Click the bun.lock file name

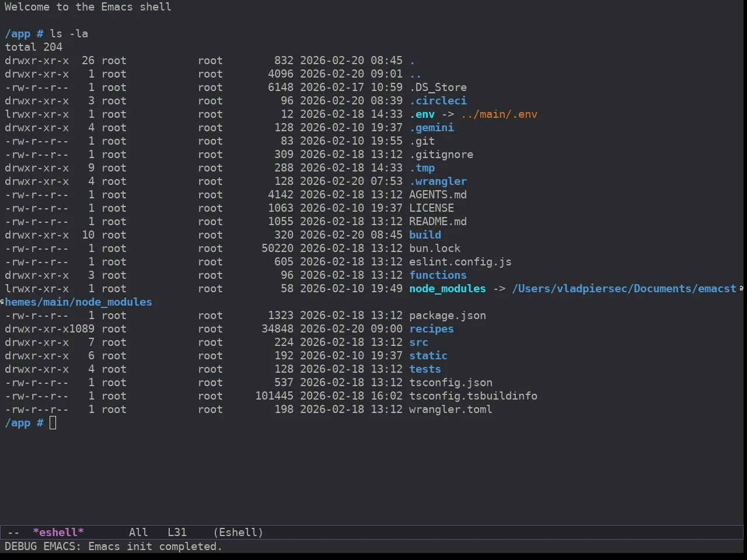coord(435,249)
